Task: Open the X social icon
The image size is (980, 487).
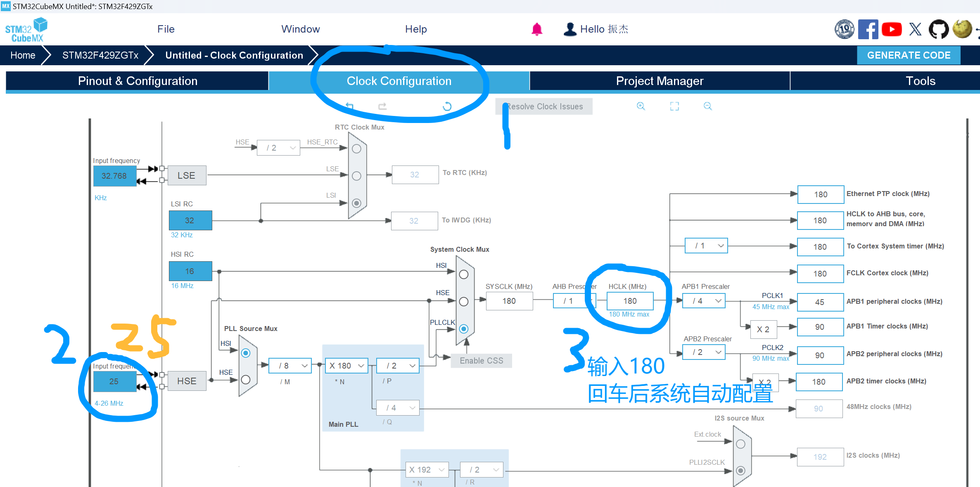Action: [x=915, y=29]
